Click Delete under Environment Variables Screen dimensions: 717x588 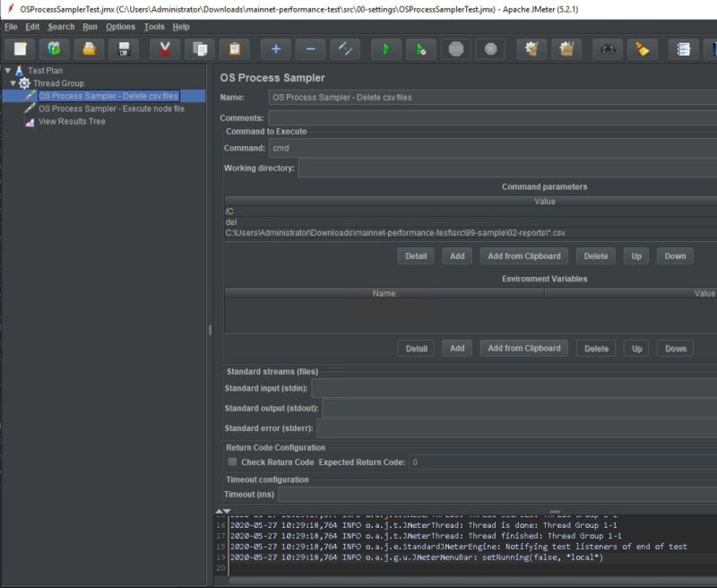[596, 349]
